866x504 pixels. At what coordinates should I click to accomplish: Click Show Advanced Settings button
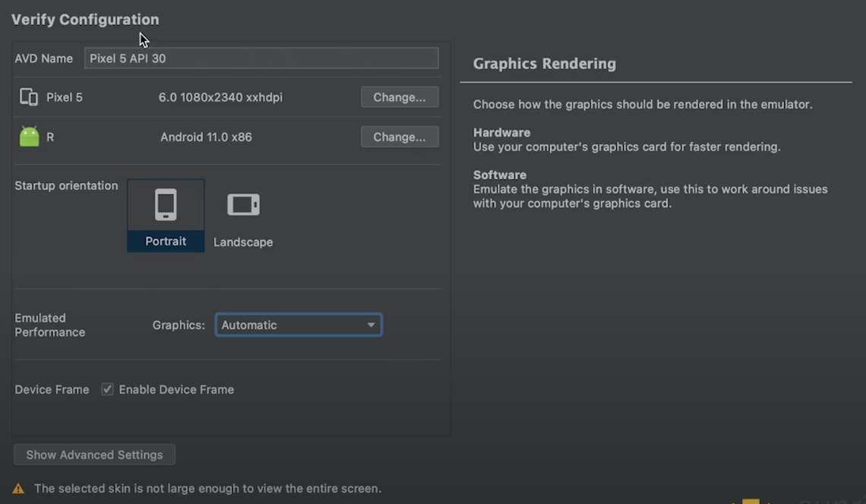click(x=94, y=455)
